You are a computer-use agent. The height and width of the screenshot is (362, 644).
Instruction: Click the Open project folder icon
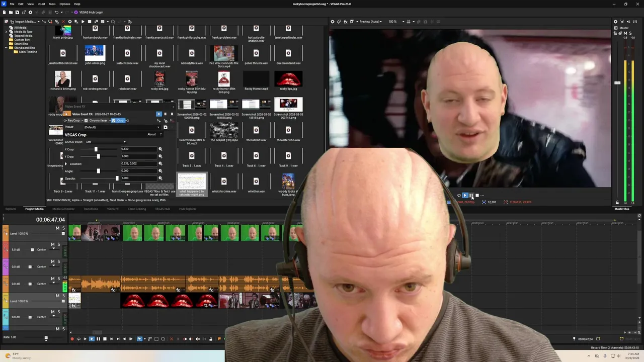tap(11, 12)
